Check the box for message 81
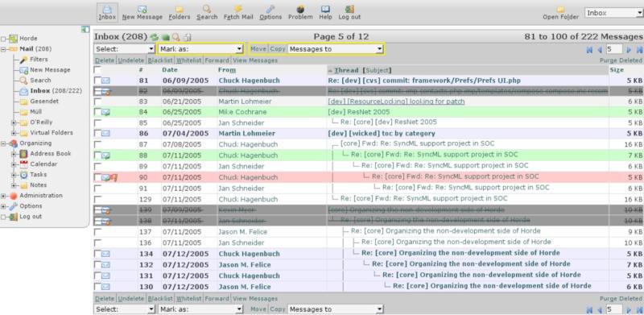644x315 pixels. tap(97, 81)
